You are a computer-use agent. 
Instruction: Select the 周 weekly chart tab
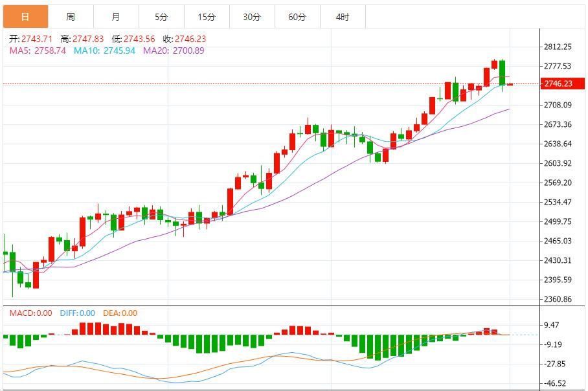click(x=71, y=16)
